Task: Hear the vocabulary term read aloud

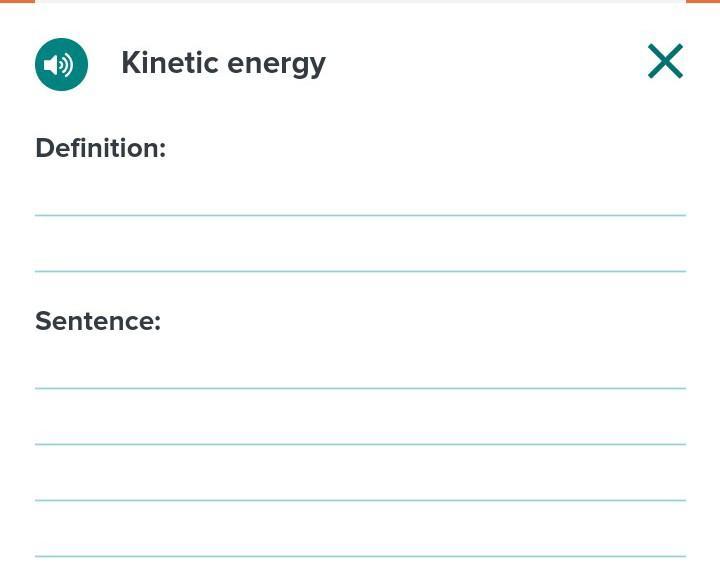Action: click(x=61, y=64)
